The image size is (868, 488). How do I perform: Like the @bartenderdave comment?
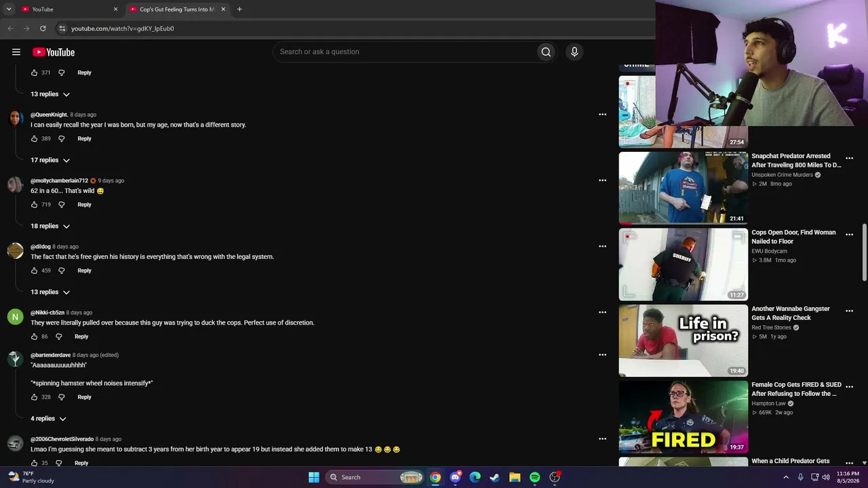pos(35,397)
